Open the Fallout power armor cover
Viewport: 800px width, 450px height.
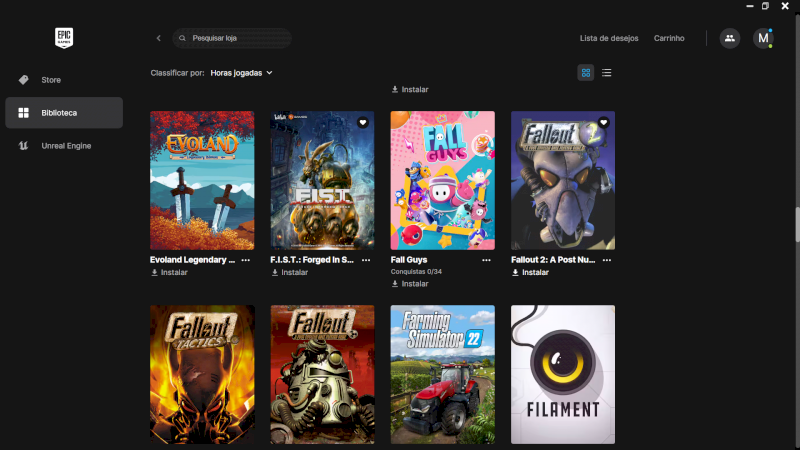coord(322,374)
